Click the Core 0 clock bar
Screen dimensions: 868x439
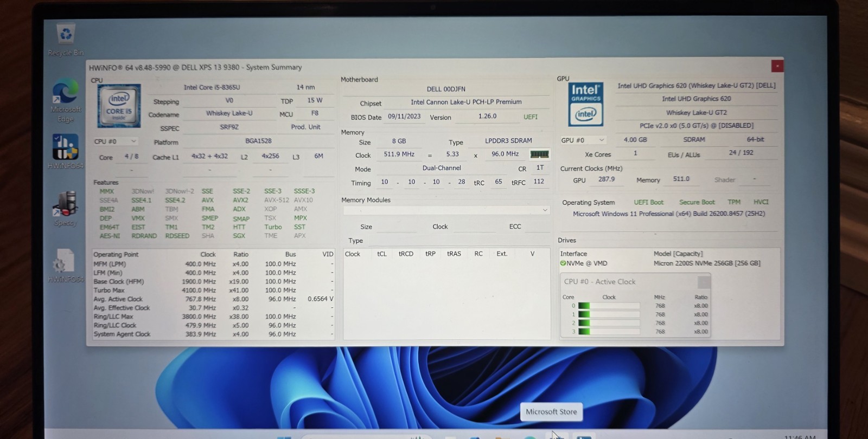coord(609,306)
